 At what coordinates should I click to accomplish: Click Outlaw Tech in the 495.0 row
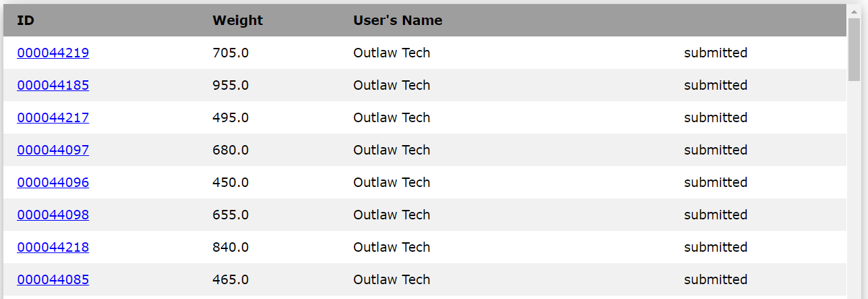(x=392, y=117)
